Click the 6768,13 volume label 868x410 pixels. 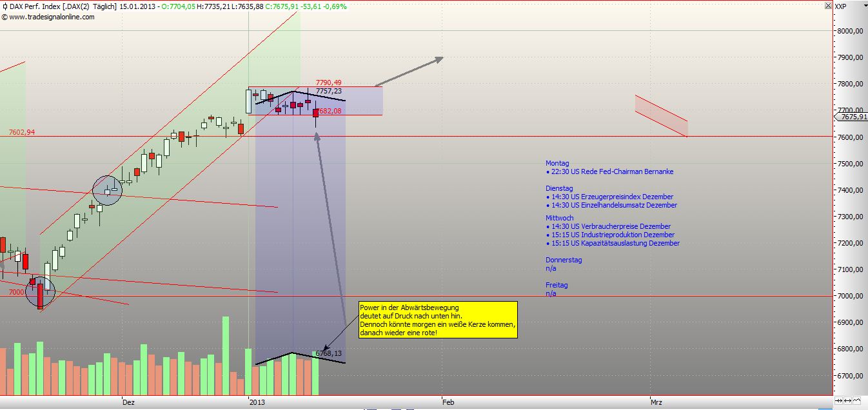[329, 353]
